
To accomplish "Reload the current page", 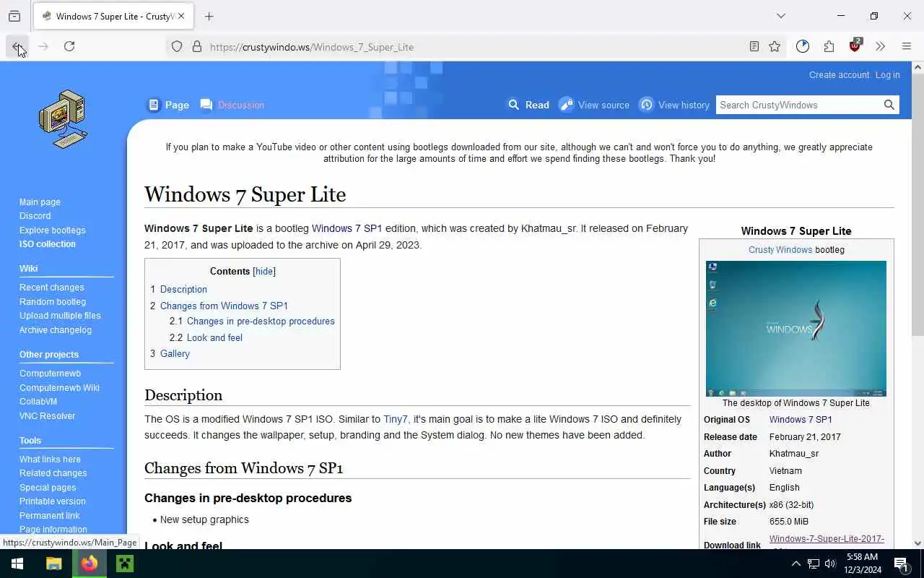I will coord(69,46).
